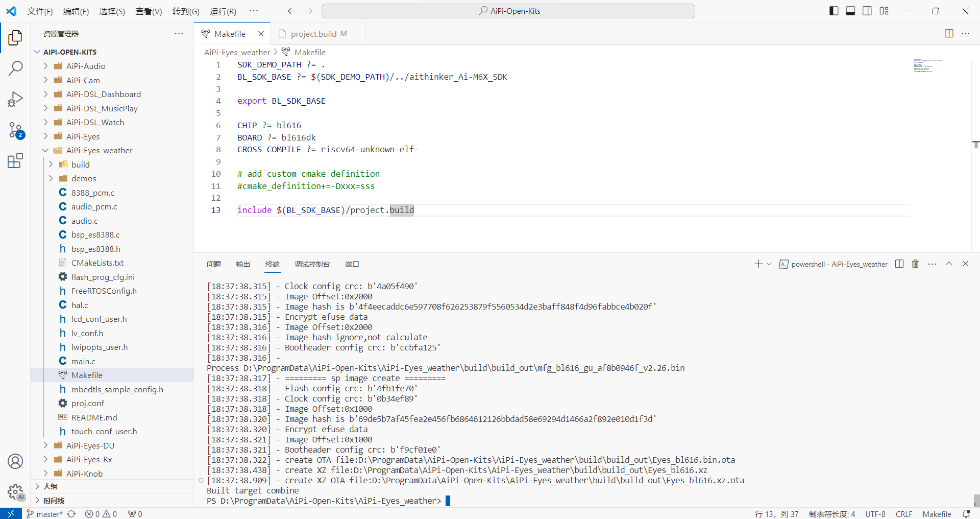Click the synchronize changes icon in status bar
980x519 pixels.
(71, 514)
